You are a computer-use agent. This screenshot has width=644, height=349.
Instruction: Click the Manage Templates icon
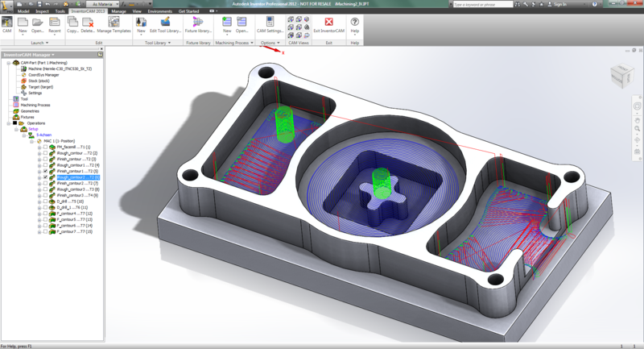(x=114, y=23)
